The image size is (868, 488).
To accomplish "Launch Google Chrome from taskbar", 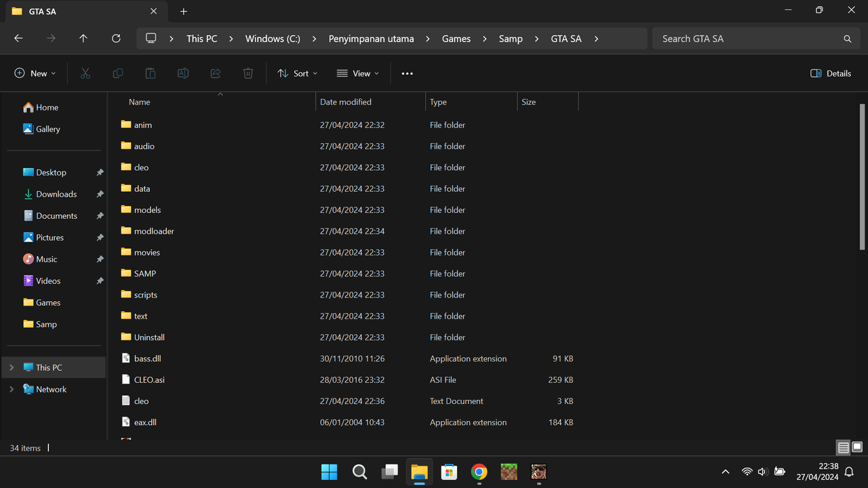I will pos(479,472).
